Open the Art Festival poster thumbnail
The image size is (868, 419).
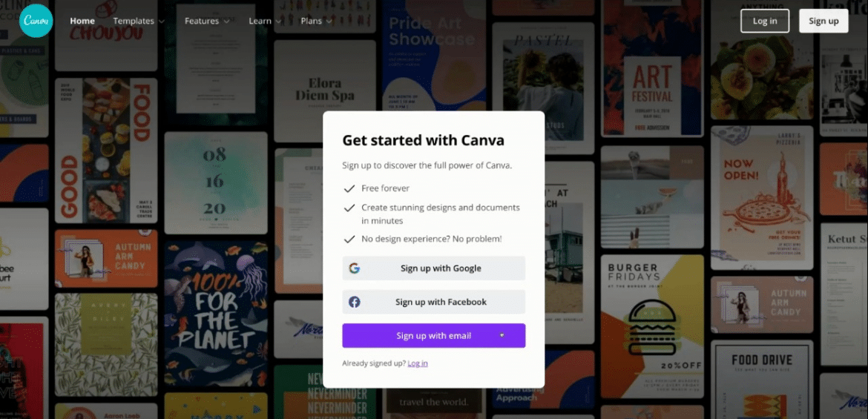click(652, 68)
